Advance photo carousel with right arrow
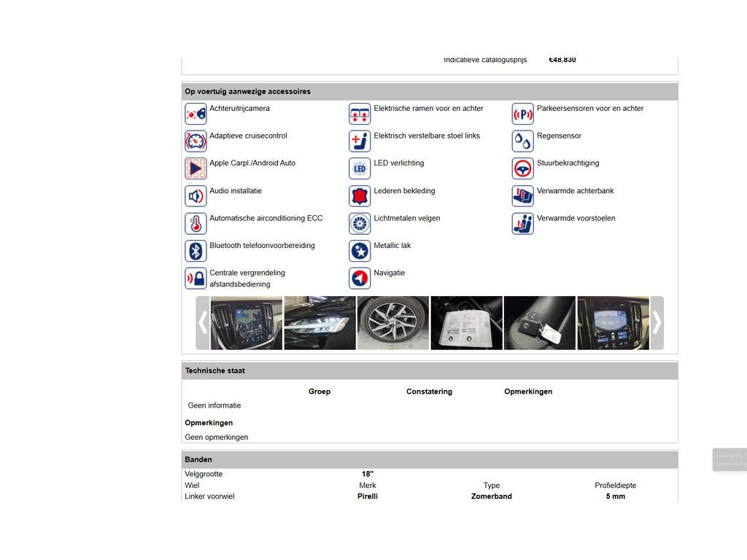The height and width of the screenshot is (560, 747). pos(657,322)
